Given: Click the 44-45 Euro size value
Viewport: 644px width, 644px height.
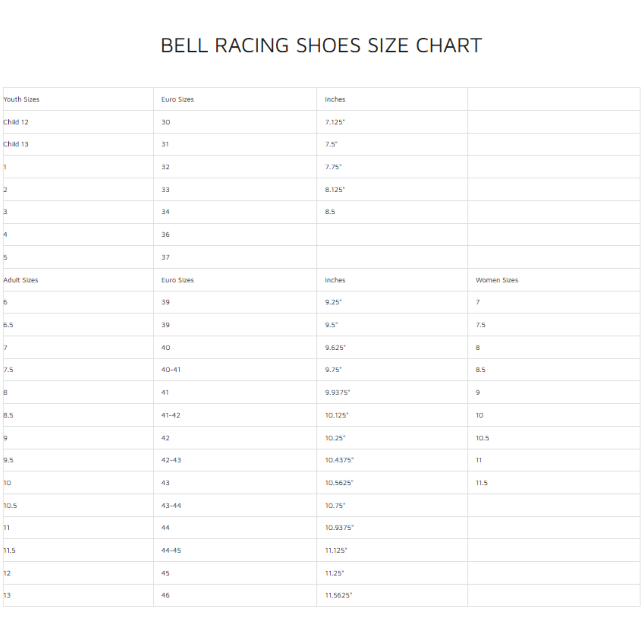Looking at the screenshot, I should (x=171, y=550).
